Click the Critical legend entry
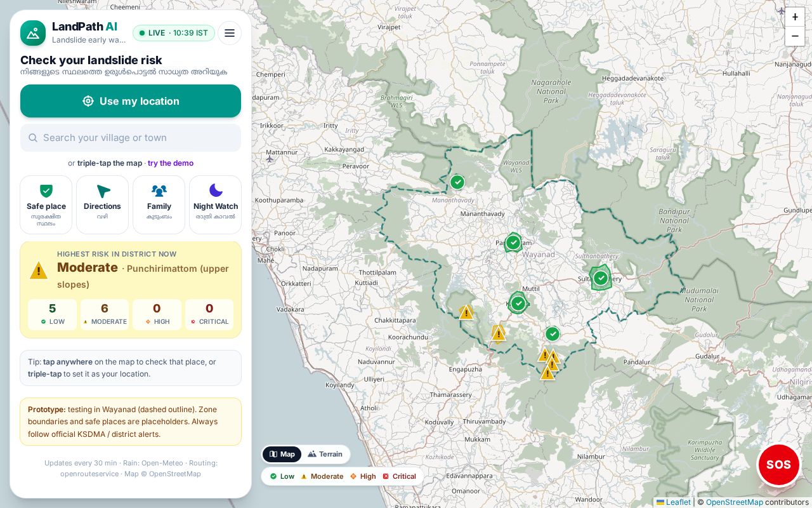This screenshot has height=508, width=812. 399,476
